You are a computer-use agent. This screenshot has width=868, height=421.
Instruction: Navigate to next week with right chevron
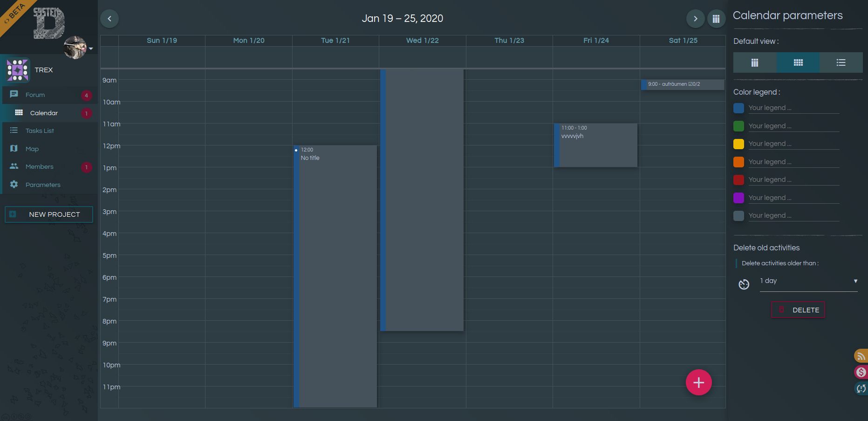tap(695, 18)
